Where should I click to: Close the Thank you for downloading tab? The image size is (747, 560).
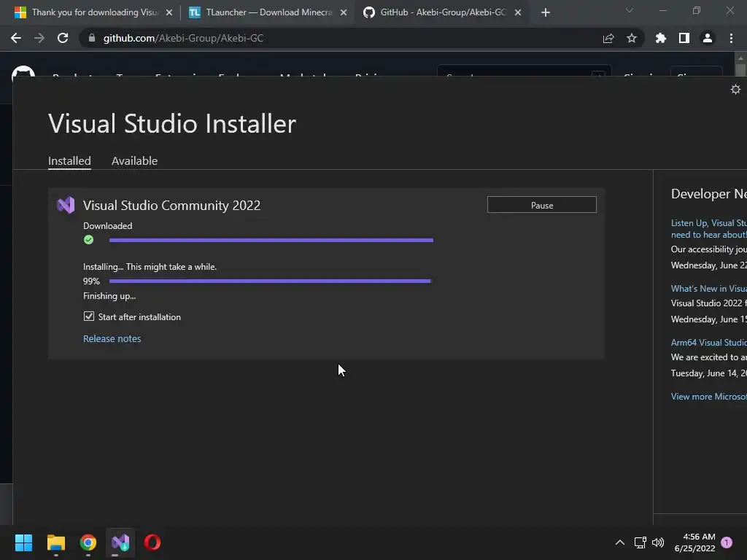click(169, 12)
